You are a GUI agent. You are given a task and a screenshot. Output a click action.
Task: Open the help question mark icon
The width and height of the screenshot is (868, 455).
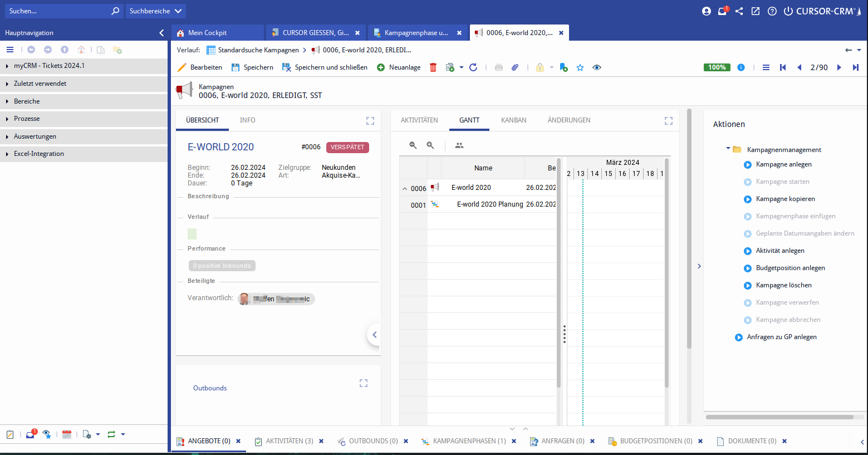pyautogui.click(x=772, y=11)
